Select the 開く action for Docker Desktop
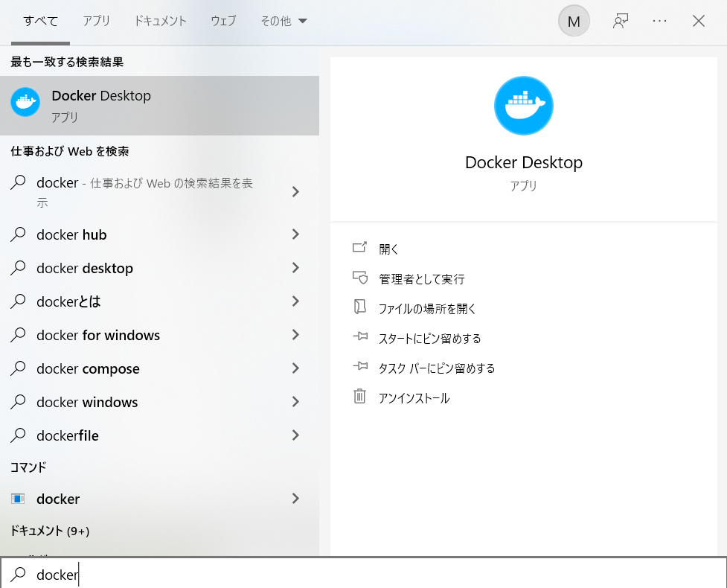 click(x=388, y=249)
